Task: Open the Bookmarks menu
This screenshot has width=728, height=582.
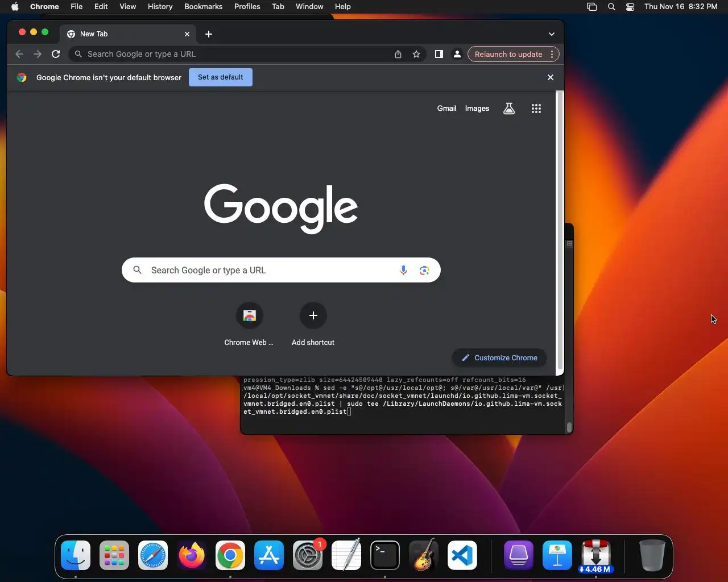Action: click(204, 6)
